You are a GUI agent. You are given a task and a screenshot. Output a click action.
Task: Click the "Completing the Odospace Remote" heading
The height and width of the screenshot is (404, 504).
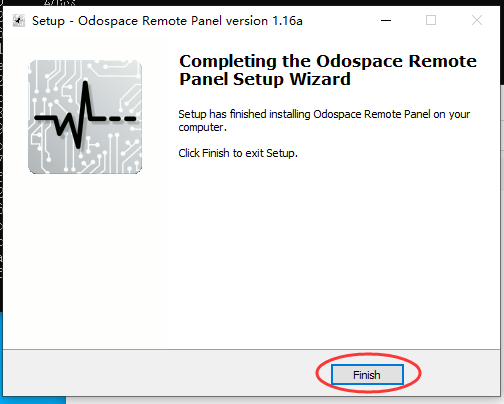[x=328, y=61]
